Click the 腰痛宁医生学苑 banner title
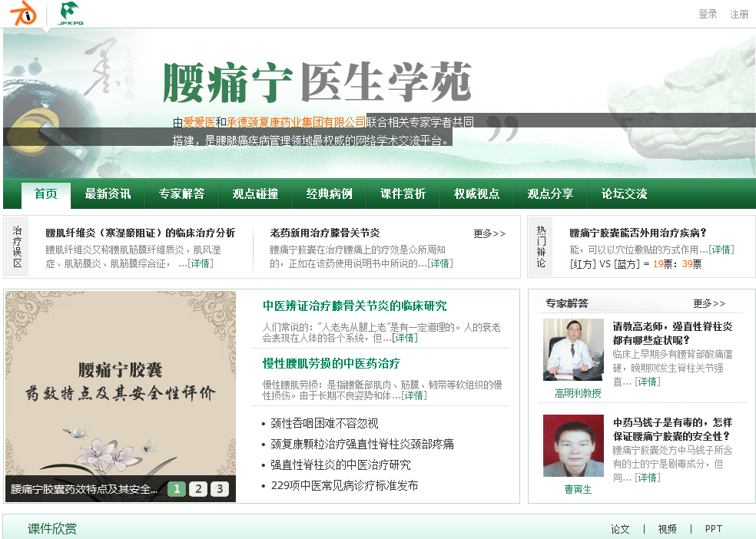Screen dimensions: 756x539 (x=317, y=82)
